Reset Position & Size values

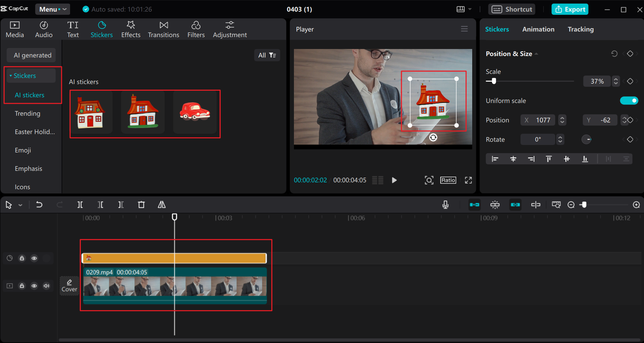tap(614, 54)
